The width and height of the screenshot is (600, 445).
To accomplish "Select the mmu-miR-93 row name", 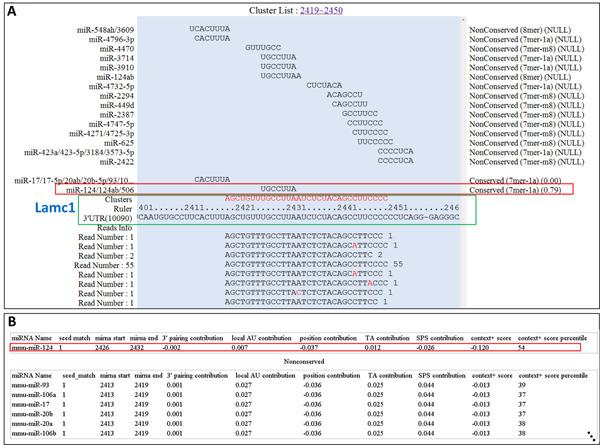I will (30, 385).
